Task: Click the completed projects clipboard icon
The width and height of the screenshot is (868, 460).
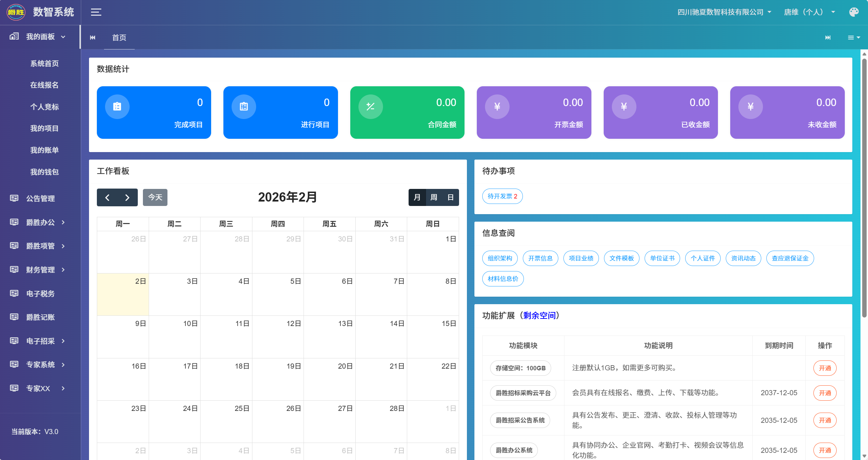Action: pos(117,107)
